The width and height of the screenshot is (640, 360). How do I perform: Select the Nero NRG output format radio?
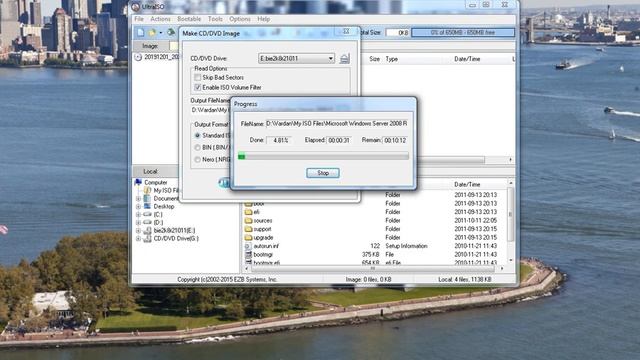198,160
